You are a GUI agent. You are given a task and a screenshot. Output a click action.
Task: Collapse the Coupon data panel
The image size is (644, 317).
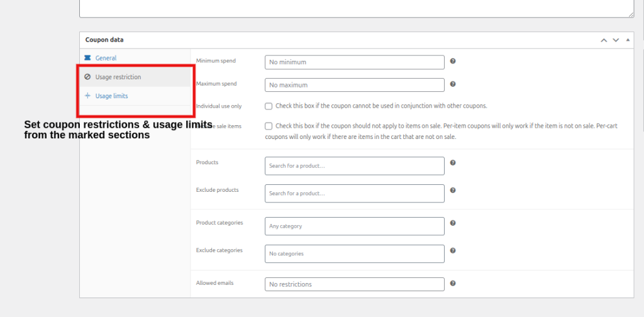coord(628,40)
